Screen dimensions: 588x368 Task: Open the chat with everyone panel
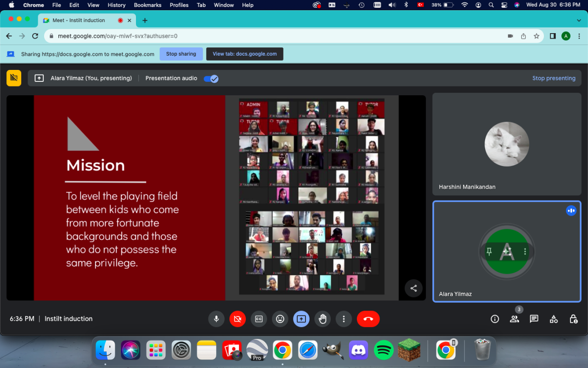point(534,319)
